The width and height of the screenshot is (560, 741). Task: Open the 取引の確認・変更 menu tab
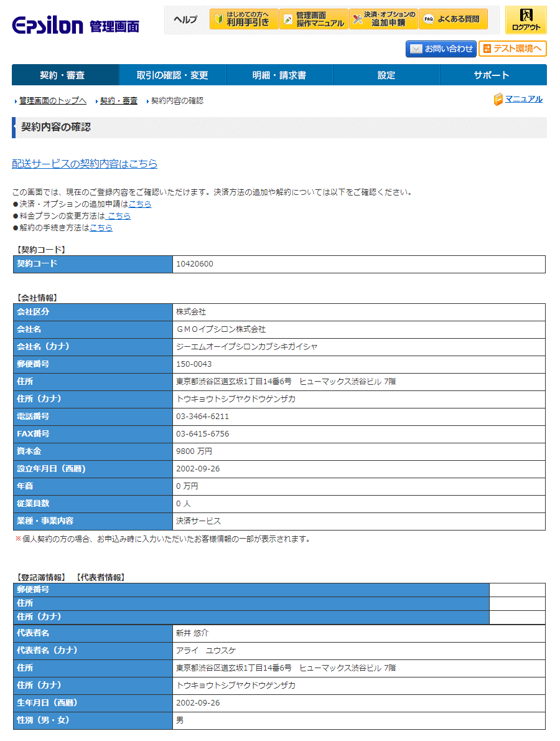tap(172, 75)
